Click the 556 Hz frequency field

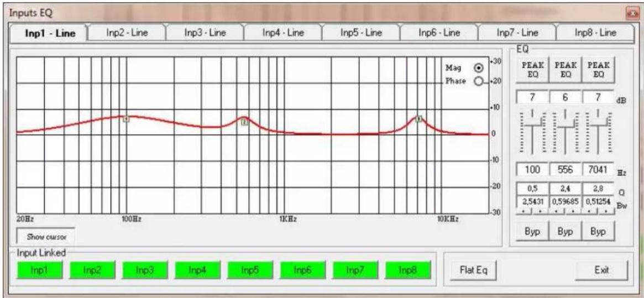(x=565, y=170)
